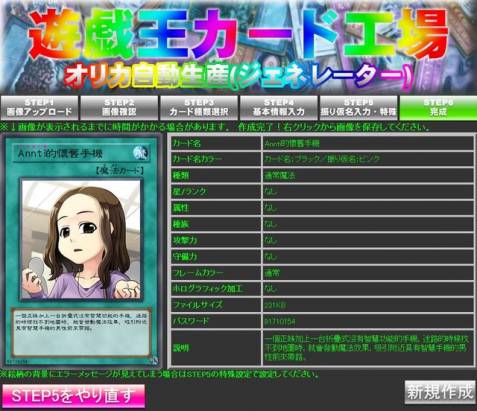Click the pink STEP5をやり直す button
The width and height of the screenshot is (477, 411).
click(x=74, y=396)
